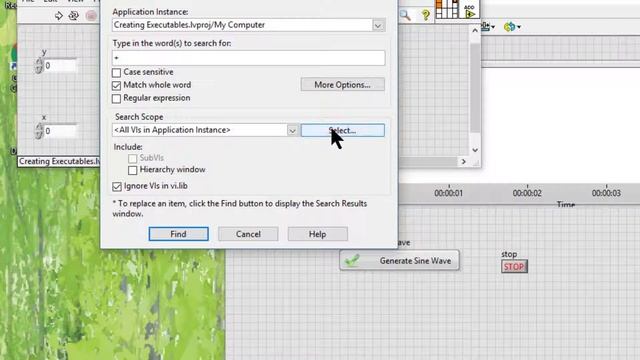Click the scroll down arrow on the front panel
This screenshot has height=360, width=640.
(475, 150)
